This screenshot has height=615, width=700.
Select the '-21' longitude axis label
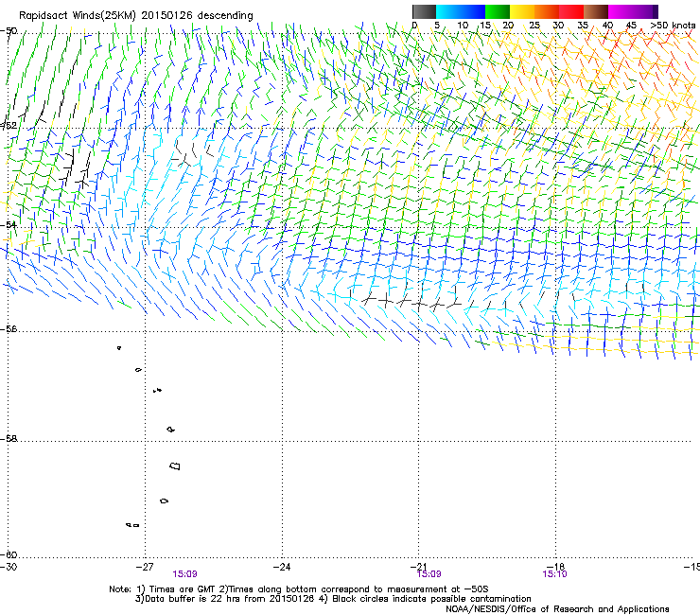(419, 567)
